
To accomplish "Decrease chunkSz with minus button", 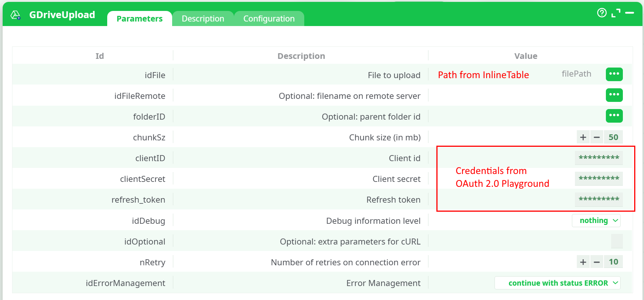I will (x=597, y=137).
